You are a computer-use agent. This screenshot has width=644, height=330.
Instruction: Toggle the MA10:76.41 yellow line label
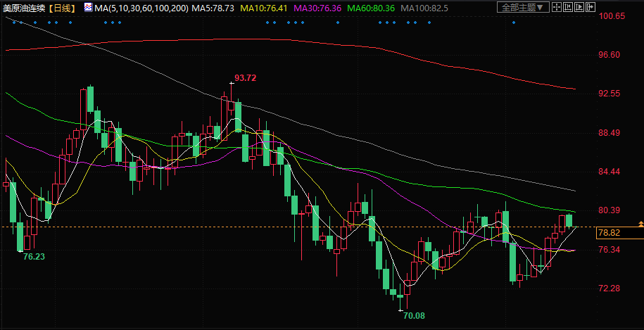265,8
